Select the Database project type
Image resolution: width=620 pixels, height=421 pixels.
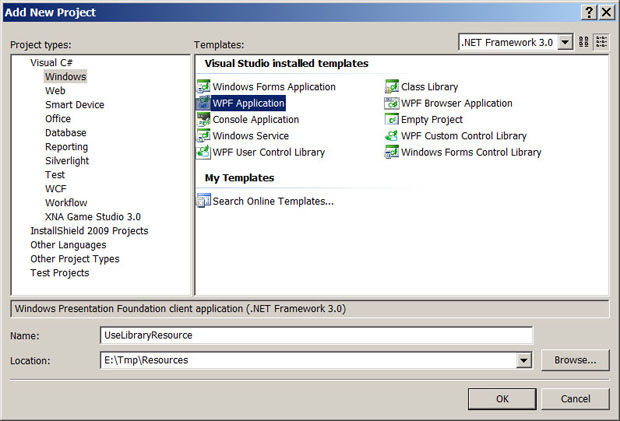65,133
